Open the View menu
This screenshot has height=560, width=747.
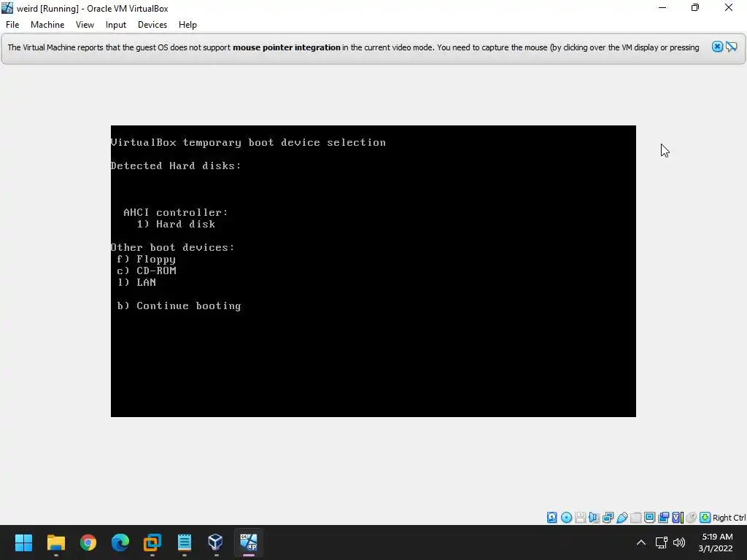(x=85, y=25)
